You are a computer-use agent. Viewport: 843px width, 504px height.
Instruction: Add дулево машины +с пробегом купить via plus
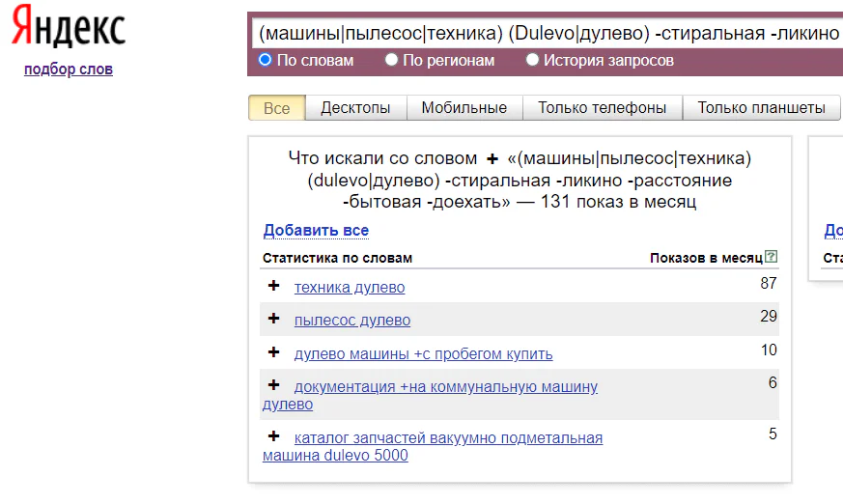point(273,352)
